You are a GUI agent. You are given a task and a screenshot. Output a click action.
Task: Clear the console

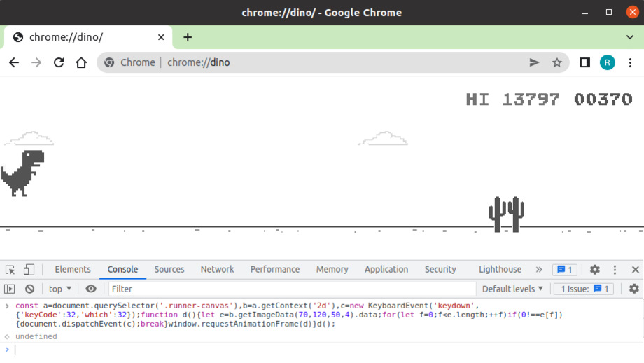(29, 289)
